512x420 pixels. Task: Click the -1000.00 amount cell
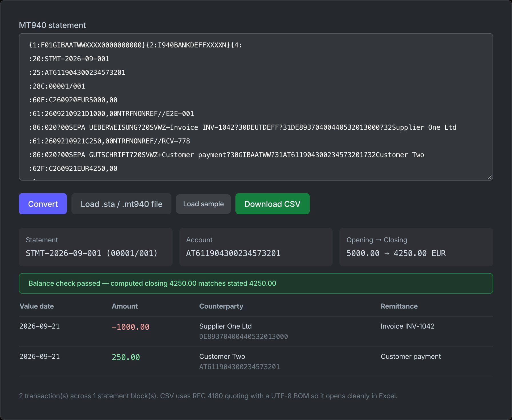point(131,327)
